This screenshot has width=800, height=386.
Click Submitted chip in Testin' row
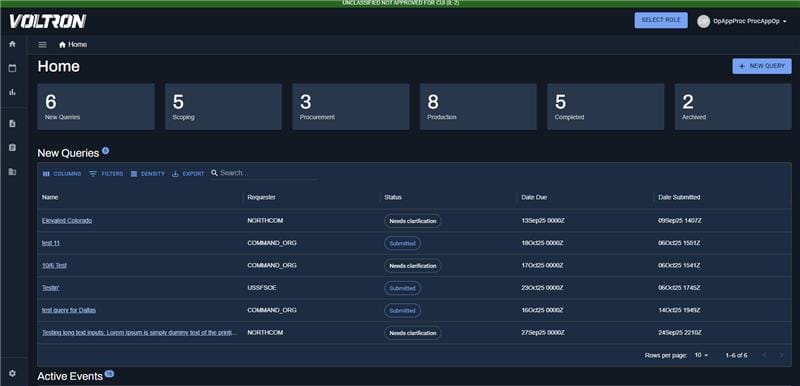click(x=403, y=288)
